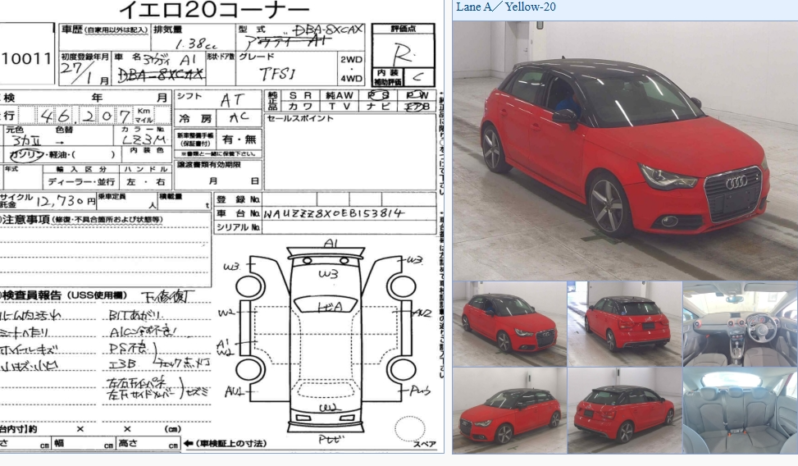Select the dashboard and steering wheel interior thumbnail

[x=740, y=324]
